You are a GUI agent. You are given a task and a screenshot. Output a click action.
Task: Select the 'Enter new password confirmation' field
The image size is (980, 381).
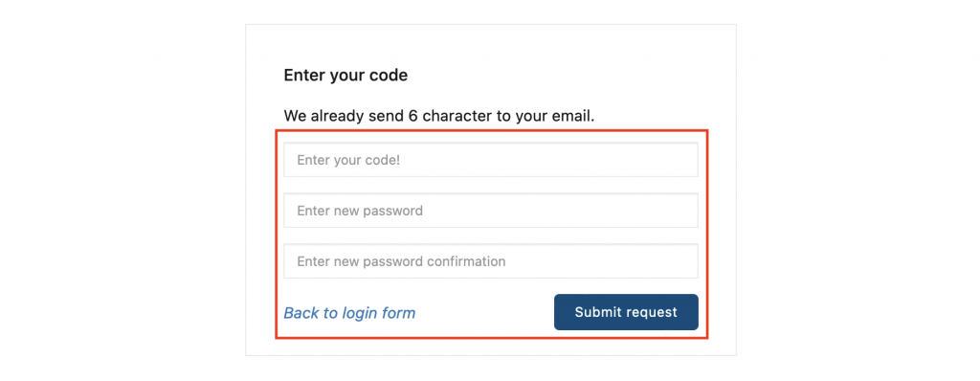pos(491,261)
